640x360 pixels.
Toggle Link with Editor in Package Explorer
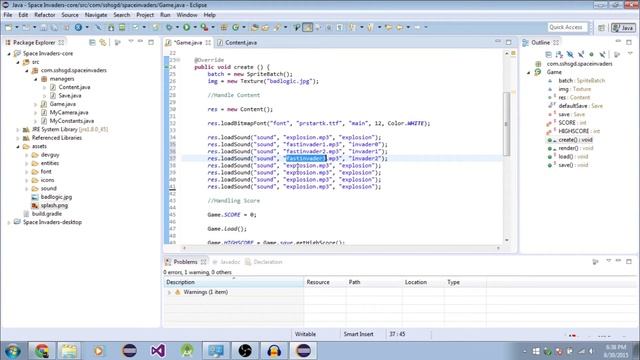click(x=103, y=42)
